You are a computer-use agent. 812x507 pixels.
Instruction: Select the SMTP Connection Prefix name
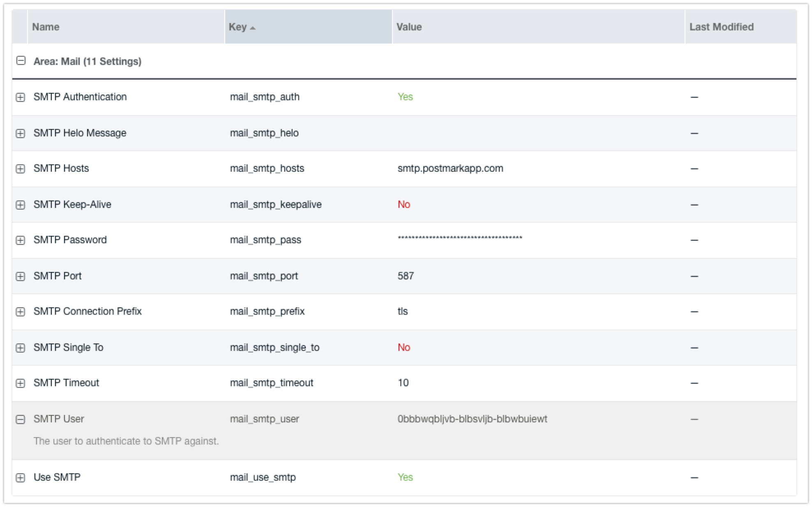pos(88,311)
